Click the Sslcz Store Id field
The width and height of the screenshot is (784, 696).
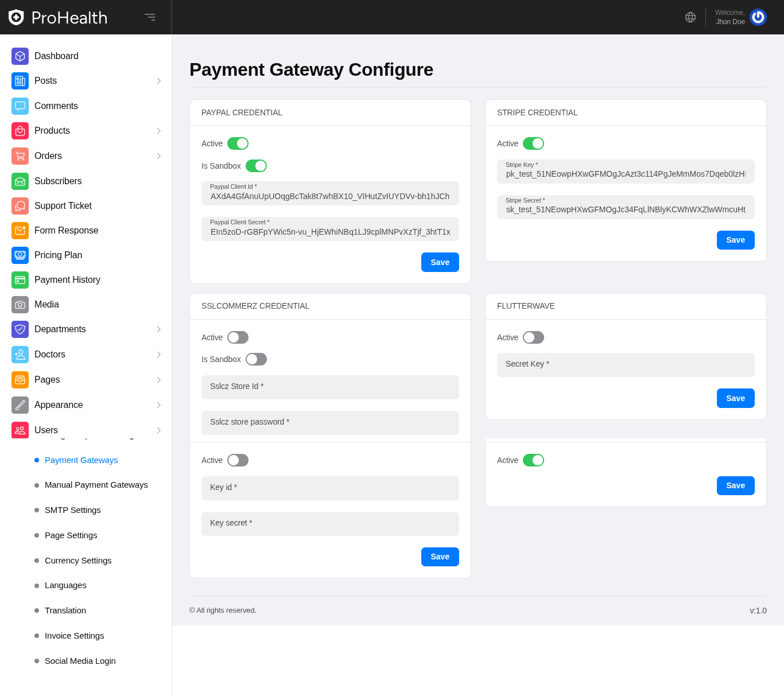[x=330, y=387]
